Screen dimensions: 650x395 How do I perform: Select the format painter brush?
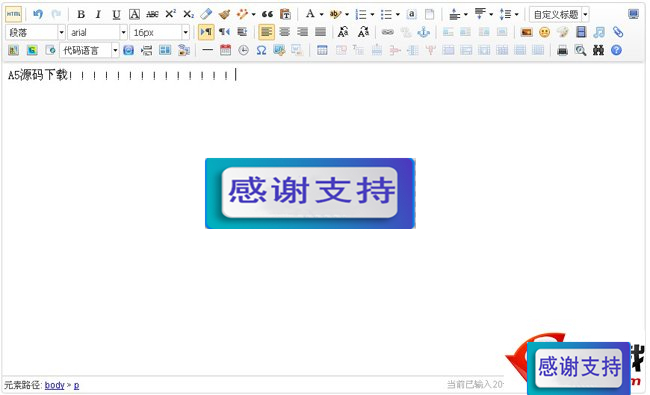click(224, 15)
